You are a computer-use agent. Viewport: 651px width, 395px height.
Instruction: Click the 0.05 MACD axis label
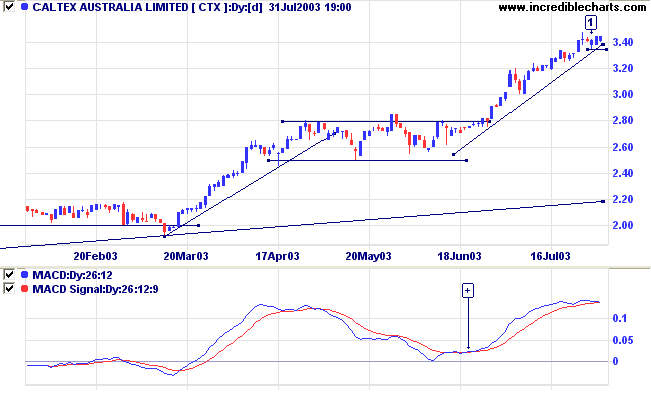click(623, 340)
